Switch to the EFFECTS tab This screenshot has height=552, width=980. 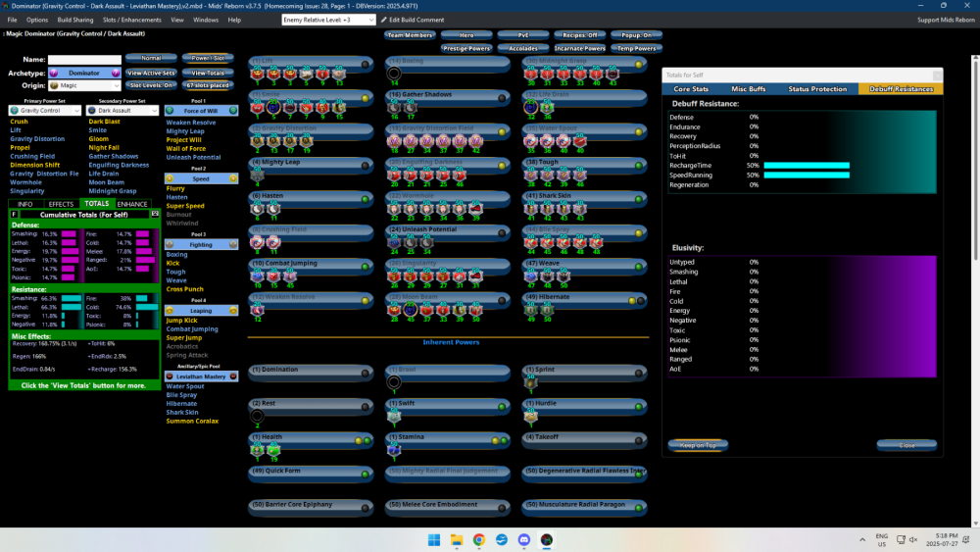tap(61, 204)
